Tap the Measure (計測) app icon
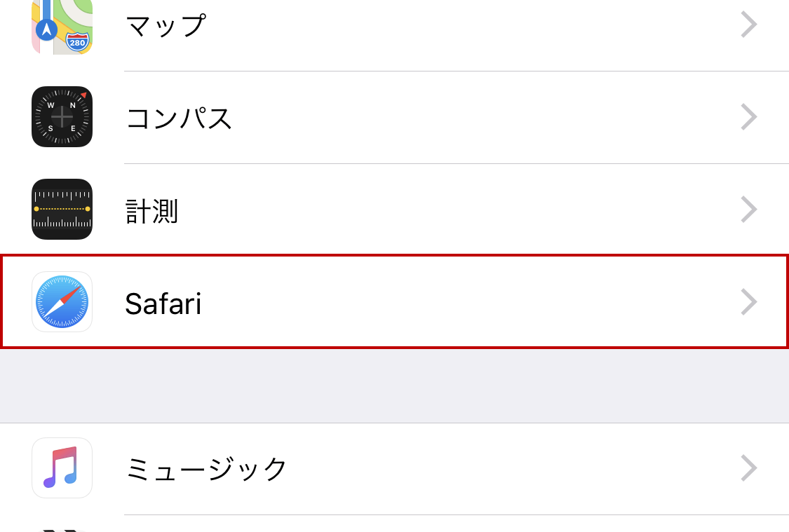789x532 pixels. click(x=62, y=210)
